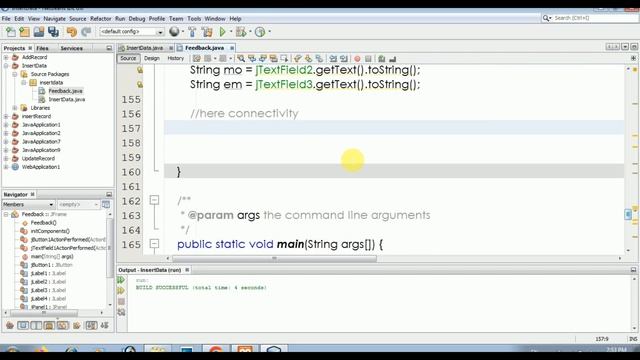Switch to the Services tab

(x=71, y=48)
